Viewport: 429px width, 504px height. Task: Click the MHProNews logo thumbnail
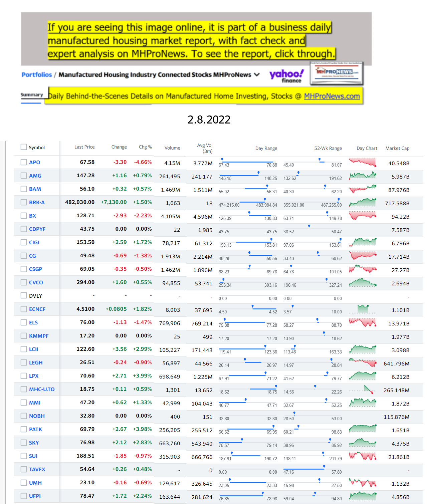[x=336, y=73]
